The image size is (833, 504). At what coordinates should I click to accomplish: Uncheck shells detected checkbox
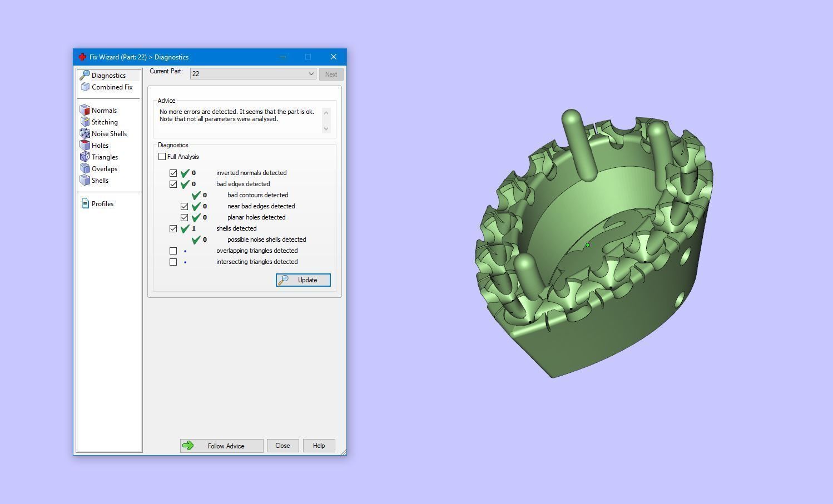(x=173, y=228)
